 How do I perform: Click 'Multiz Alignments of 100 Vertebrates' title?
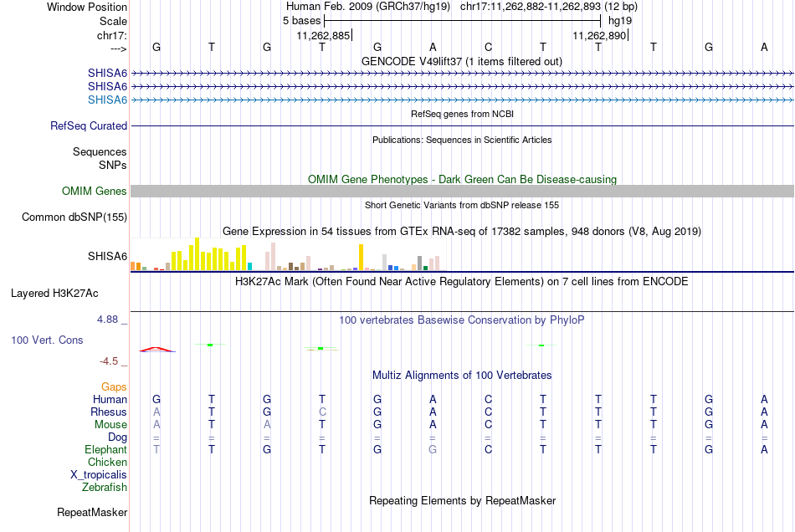pos(462,376)
